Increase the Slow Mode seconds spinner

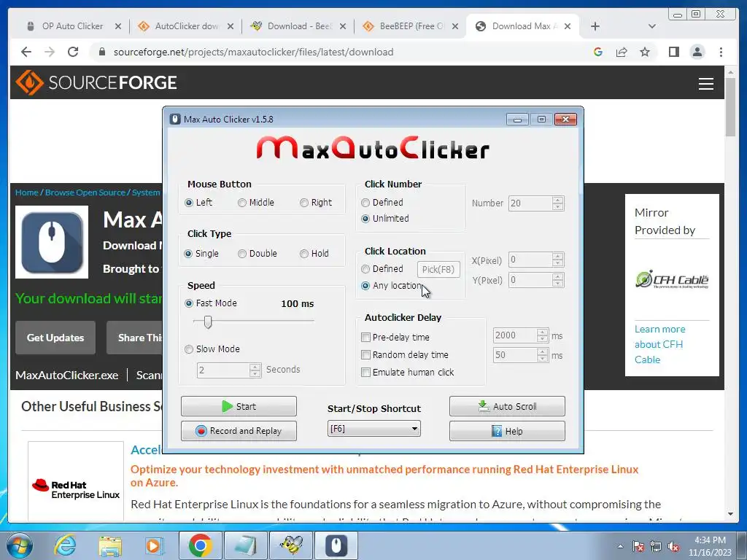255,367
